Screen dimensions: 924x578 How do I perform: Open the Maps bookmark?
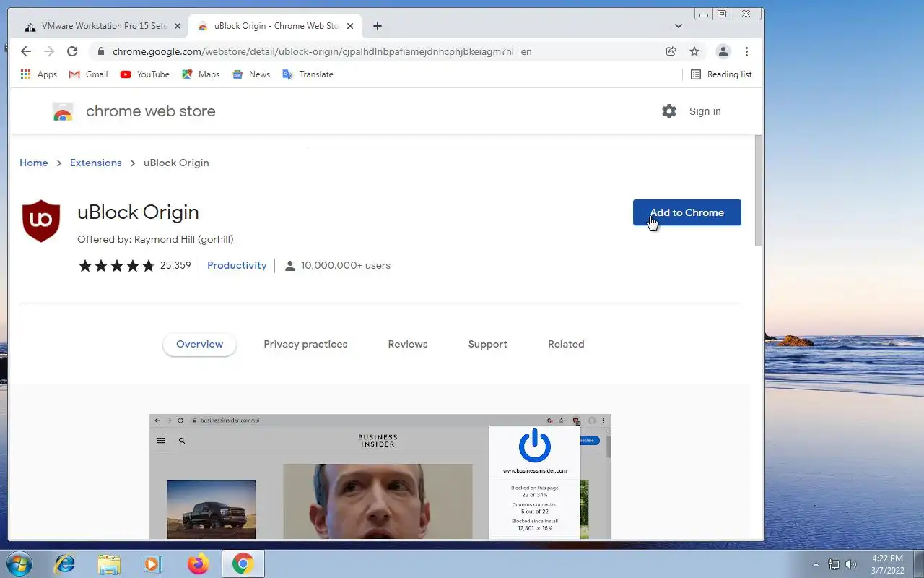click(x=201, y=74)
